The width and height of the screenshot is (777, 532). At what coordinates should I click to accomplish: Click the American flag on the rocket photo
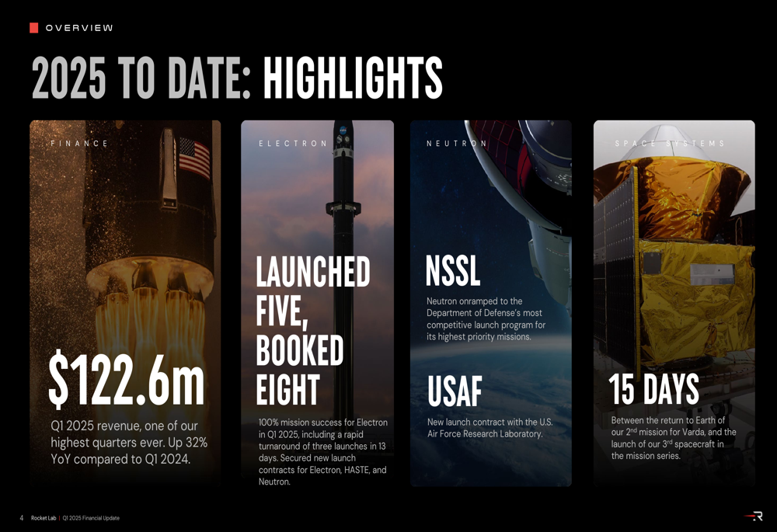tap(194, 158)
